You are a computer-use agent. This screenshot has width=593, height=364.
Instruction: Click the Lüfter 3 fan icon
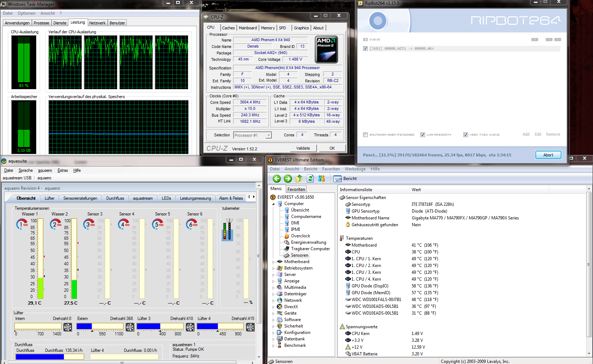click(x=190, y=327)
